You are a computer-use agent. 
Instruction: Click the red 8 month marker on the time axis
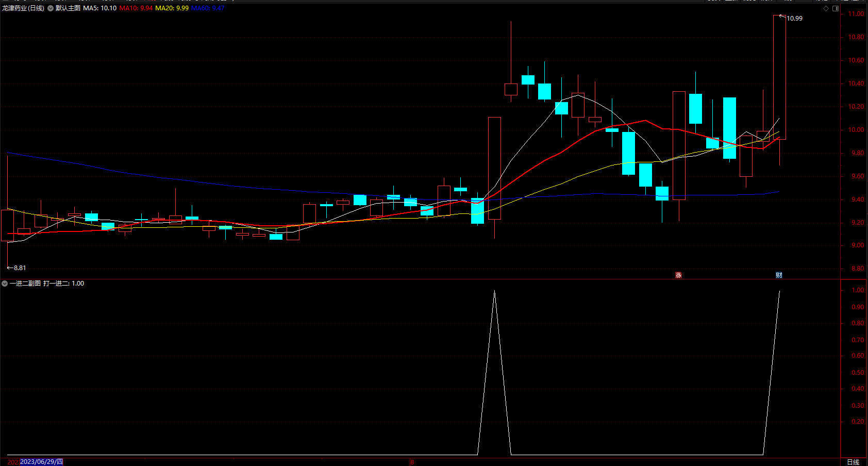click(x=412, y=462)
